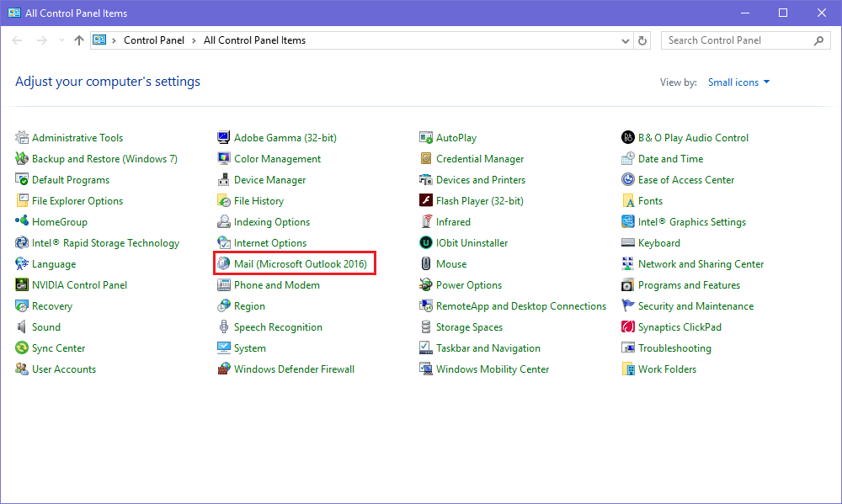This screenshot has width=842, height=504.
Task: Open the Work Folders icon
Action: (628, 369)
